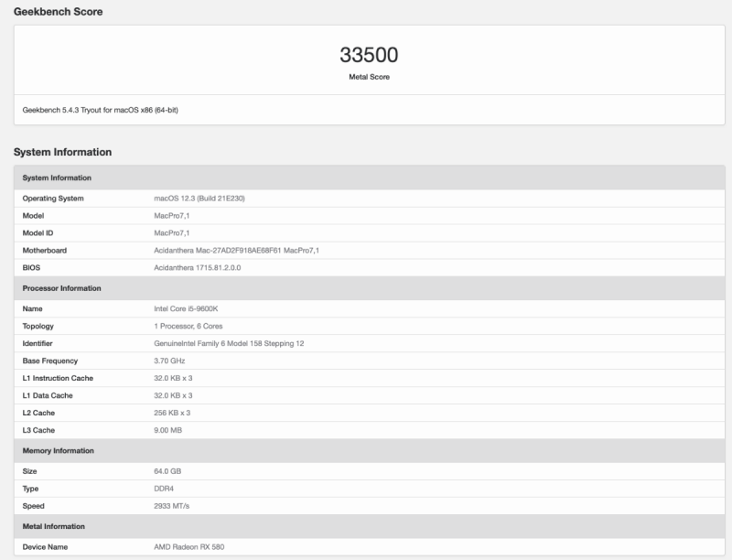Select the 'BIOS' row label
This screenshot has width=732, height=560.
pos(31,268)
